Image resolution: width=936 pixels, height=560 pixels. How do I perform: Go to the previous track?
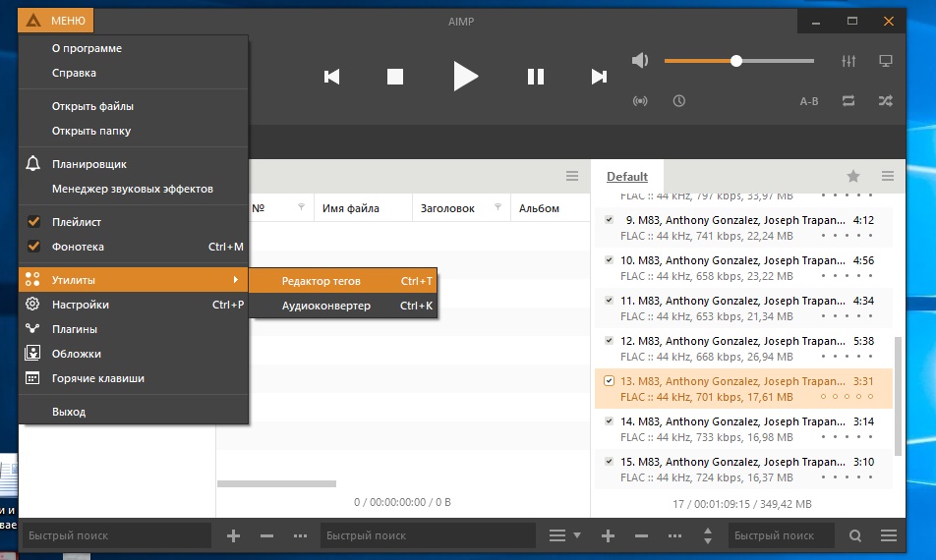pyautogui.click(x=331, y=77)
